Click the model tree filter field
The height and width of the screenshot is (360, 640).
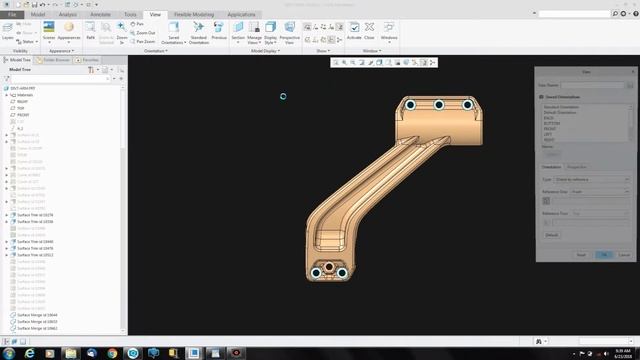(x=59, y=78)
